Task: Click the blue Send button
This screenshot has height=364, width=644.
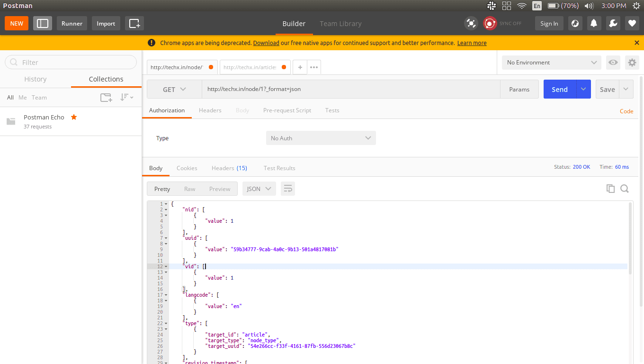Action: coord(560,89)
